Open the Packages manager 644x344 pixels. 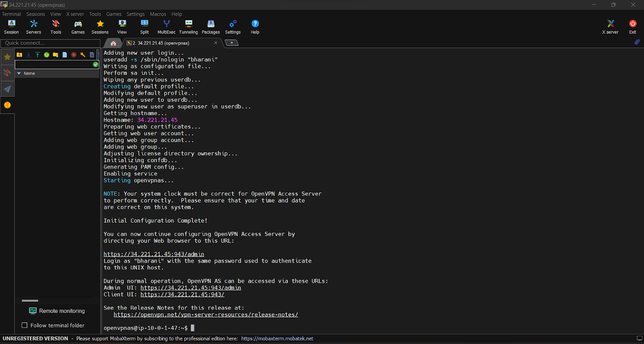coord(211,27)
